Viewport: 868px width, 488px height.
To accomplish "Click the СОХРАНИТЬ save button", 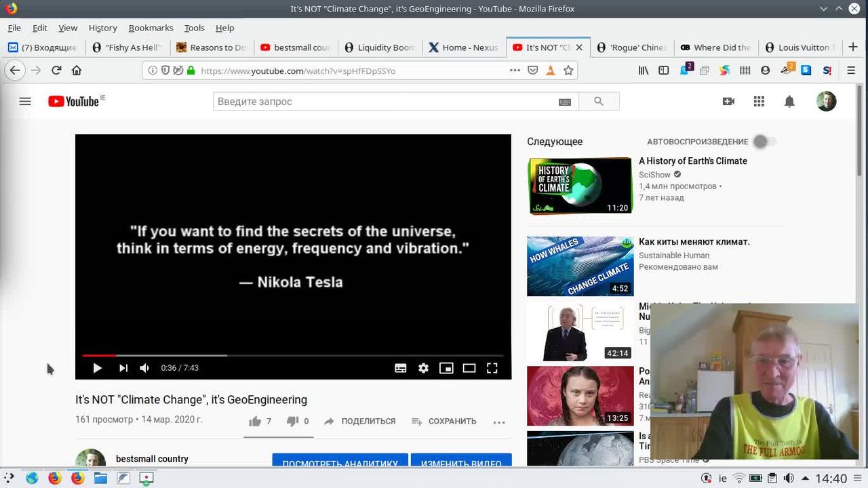I will (444, 422).
